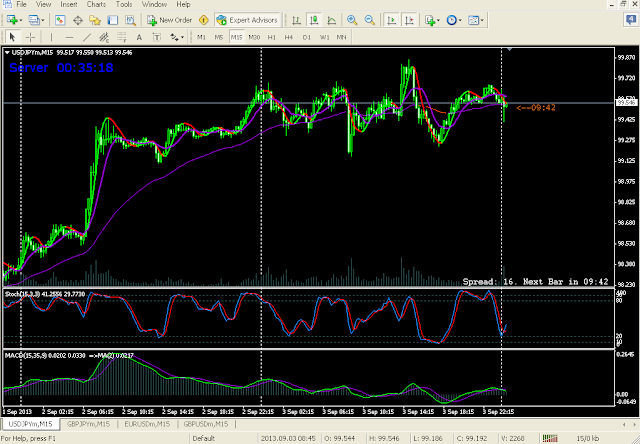Select the Horizontal Line drawing tool
Image resolution: width=640 pixels, height=444 pixels.
coord(69,37)
